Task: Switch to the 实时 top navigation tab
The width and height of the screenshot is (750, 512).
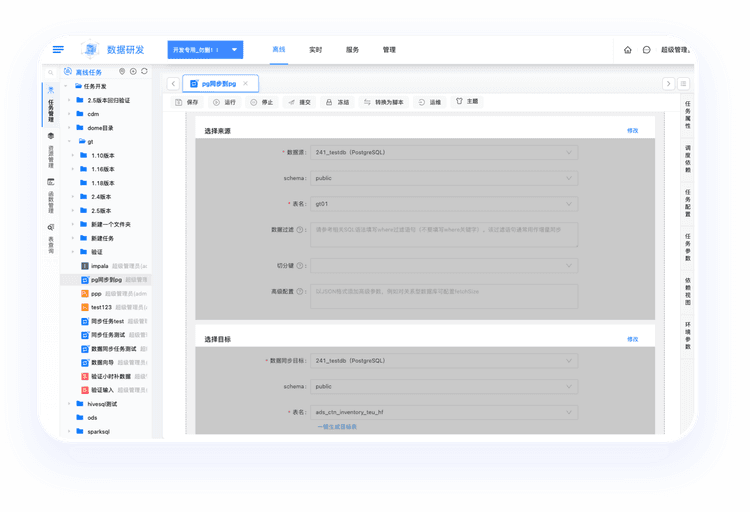Action: [315, 49]
